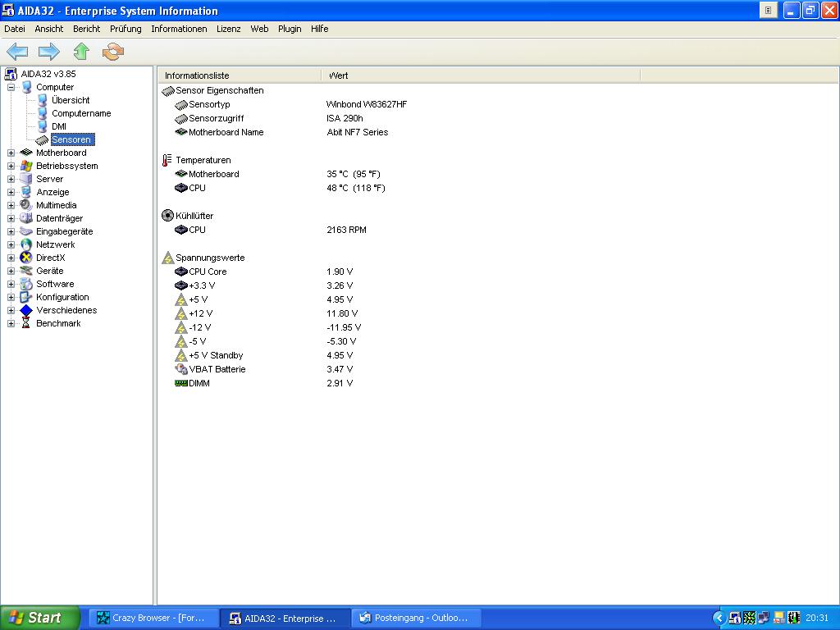The image size is (840, 630).
Task: Click the Motherboard tree icon
Action: click(x=26, y=153)
